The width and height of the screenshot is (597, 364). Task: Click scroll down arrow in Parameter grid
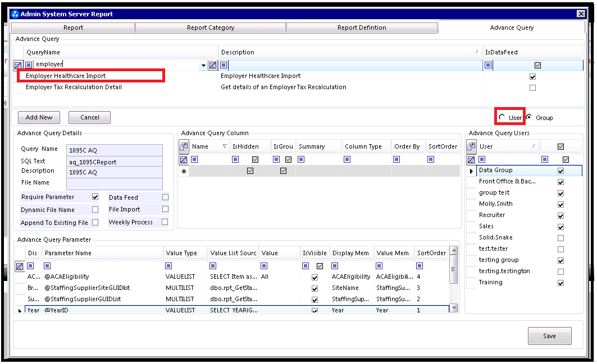point(453,308)
